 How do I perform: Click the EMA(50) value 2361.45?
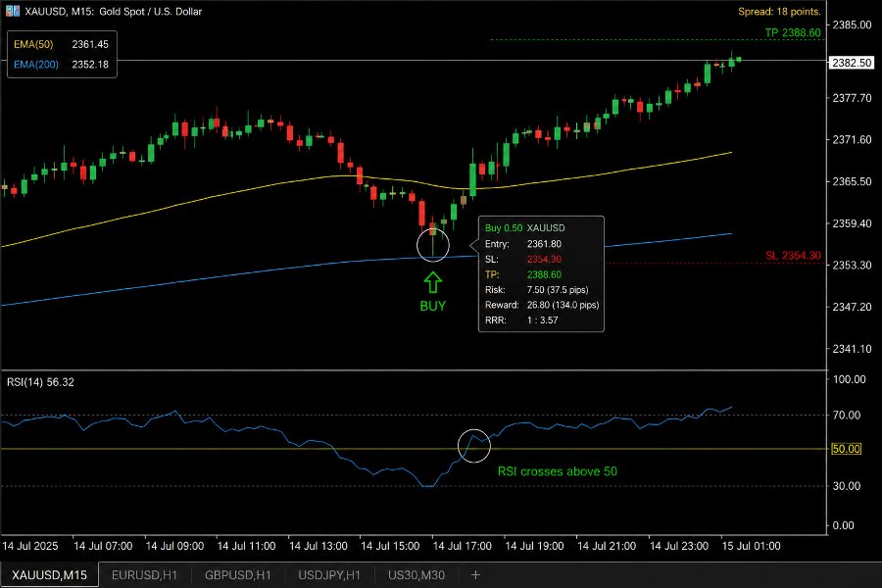(90, 44)
